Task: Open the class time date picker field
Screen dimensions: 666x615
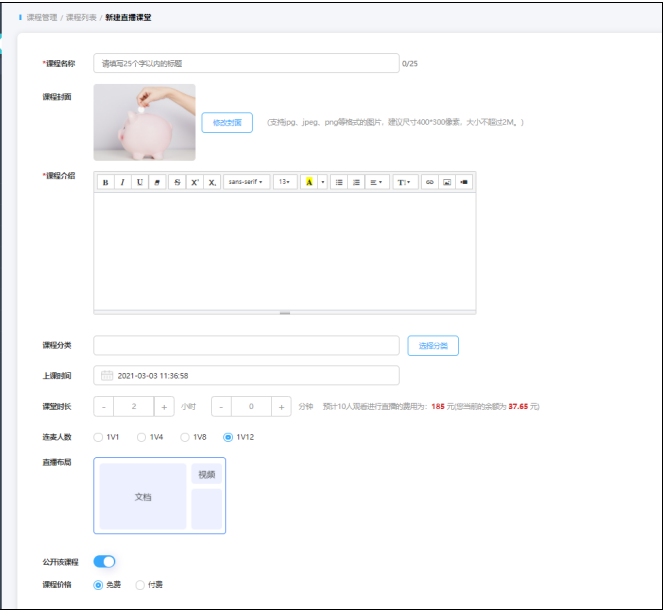Action: point(246,375)
